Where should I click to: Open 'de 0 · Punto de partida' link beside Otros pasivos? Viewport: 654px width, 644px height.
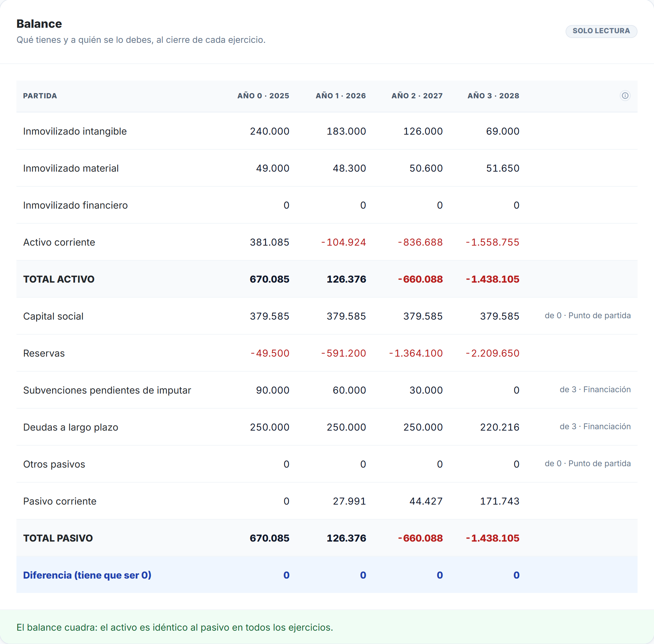click(x=588, y=463)
